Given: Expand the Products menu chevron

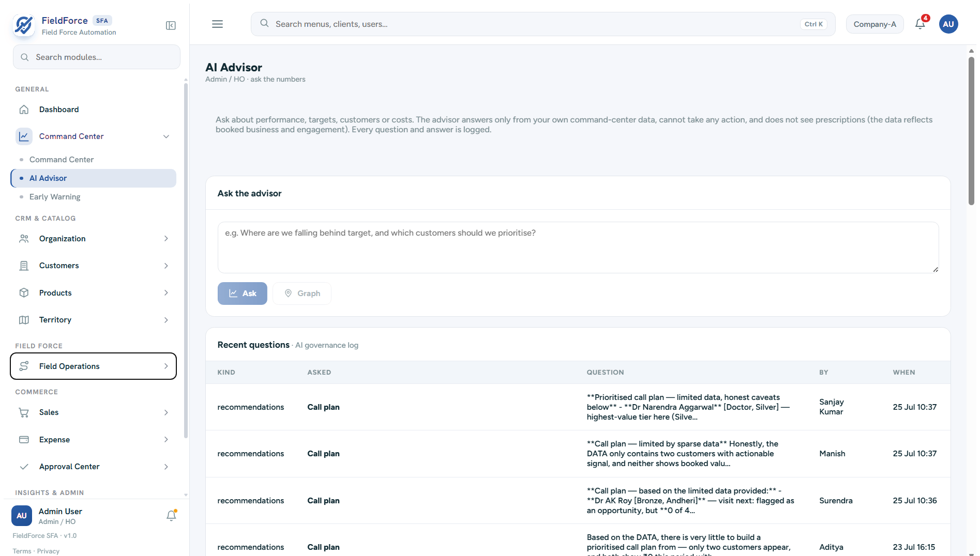Looking at the screenshot, I should click(x=166, y=293).
